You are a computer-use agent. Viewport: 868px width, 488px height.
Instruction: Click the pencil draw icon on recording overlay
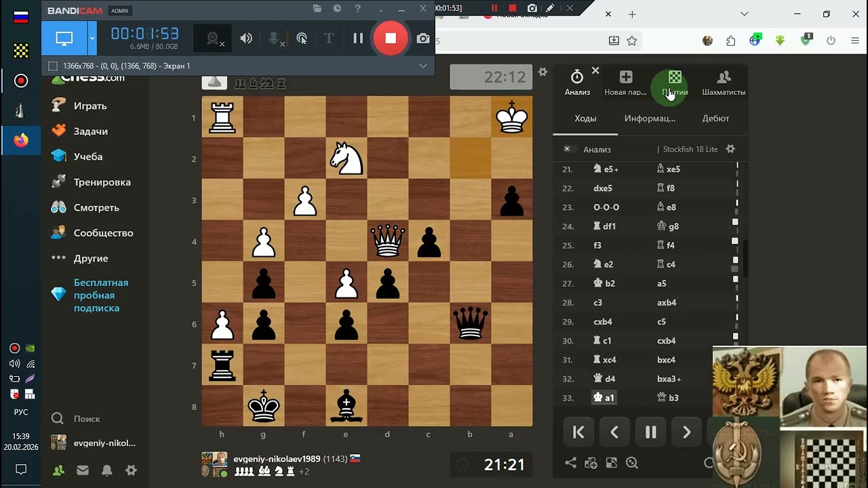click(550, 8)
